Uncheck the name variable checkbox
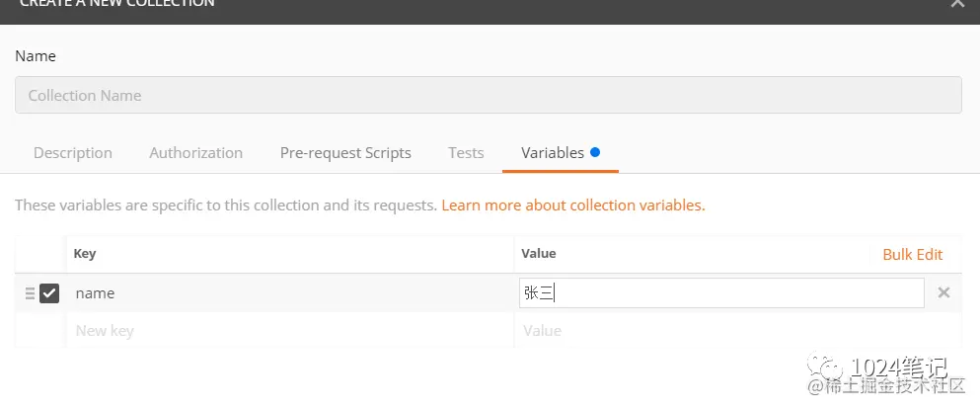The image size is (980, 410). pos(49,293)
